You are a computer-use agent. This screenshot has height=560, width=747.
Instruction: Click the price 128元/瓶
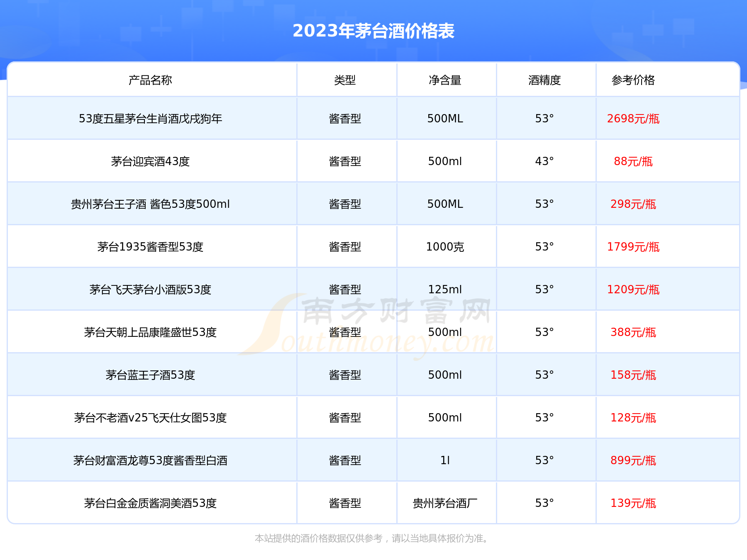pyautogui.click(x=633, y=418)
